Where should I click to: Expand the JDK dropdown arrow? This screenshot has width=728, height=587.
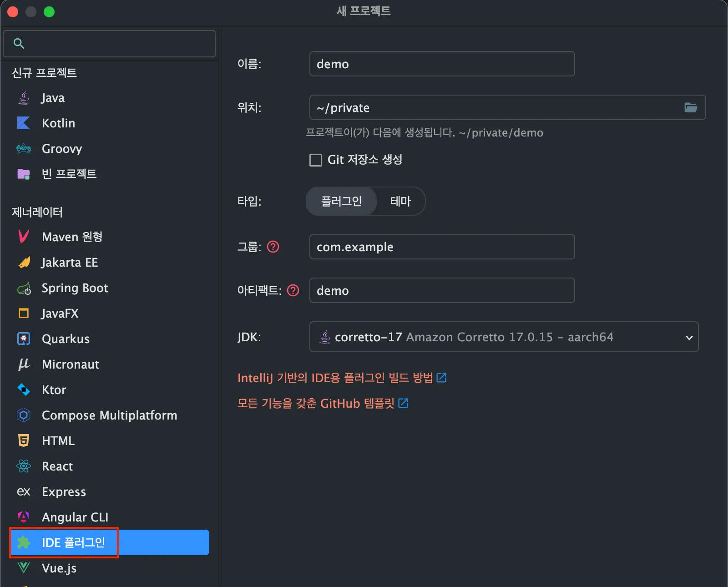click(689, 337)
